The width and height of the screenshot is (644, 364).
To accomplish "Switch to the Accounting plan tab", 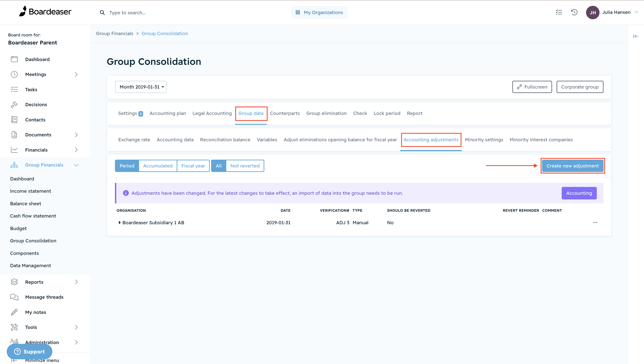I will 168,113.
